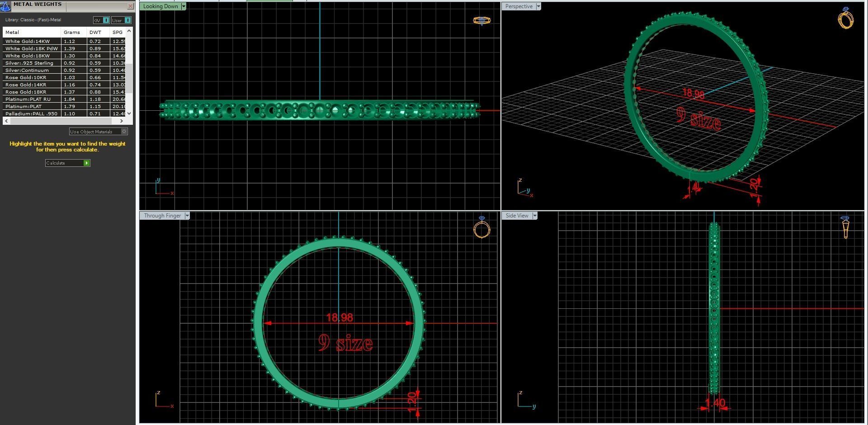Select the White Gold:18KW row
This screenshot has width=868, height=425.
tap(64, 56)
